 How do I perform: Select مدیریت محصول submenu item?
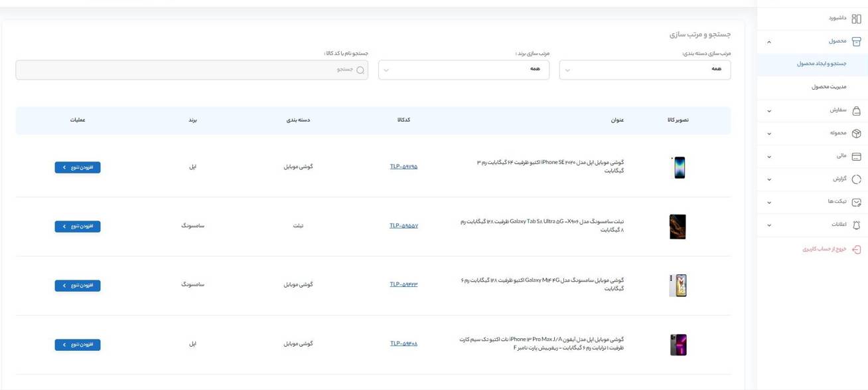click(829, 87)
